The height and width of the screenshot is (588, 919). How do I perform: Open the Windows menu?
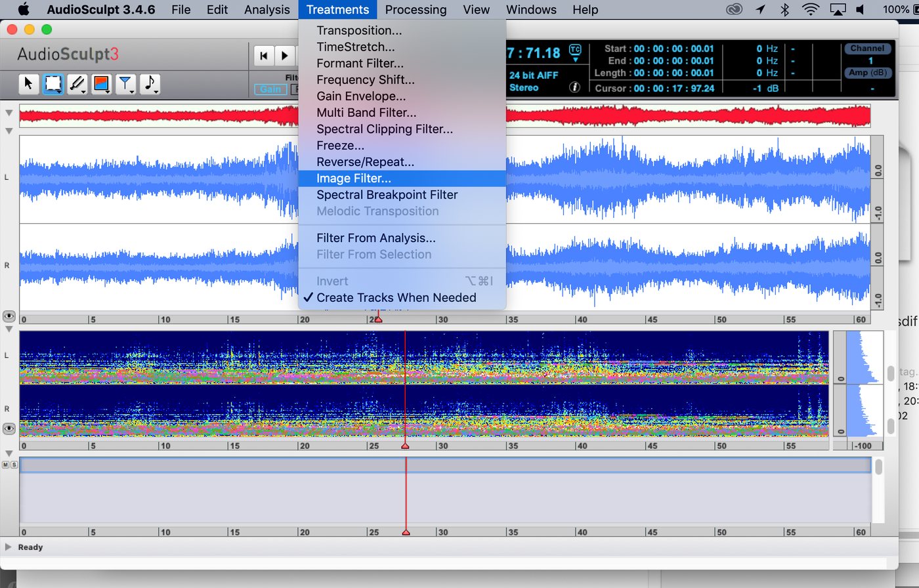tap(531, 9)
